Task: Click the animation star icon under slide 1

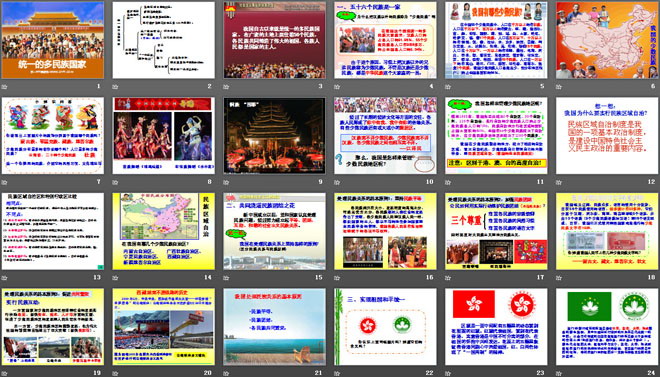Action: pos(5,87)
